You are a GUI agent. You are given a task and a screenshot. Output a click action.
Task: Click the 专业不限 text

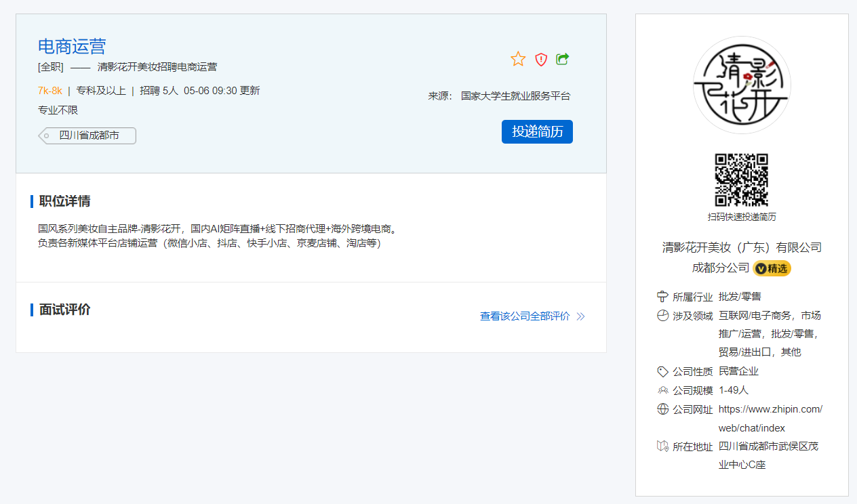pos(58,110)
